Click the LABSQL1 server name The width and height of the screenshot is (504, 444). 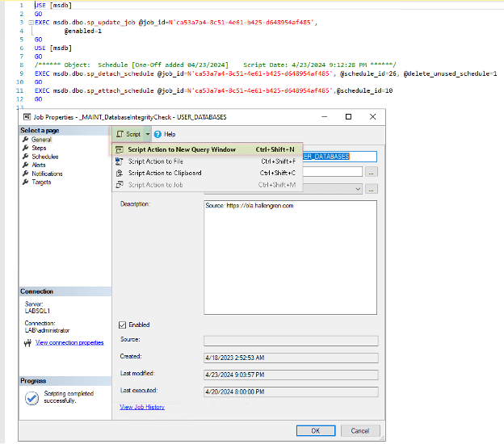pyautogui.click(x=37, y=311)
